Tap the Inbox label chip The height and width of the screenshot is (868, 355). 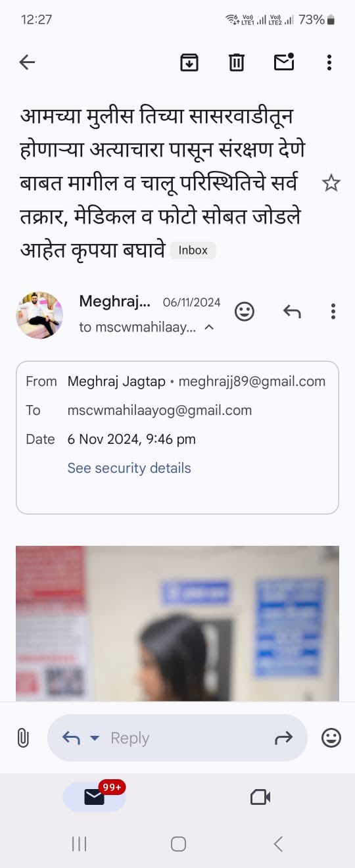pyautogui.click(x=193, y=250)
